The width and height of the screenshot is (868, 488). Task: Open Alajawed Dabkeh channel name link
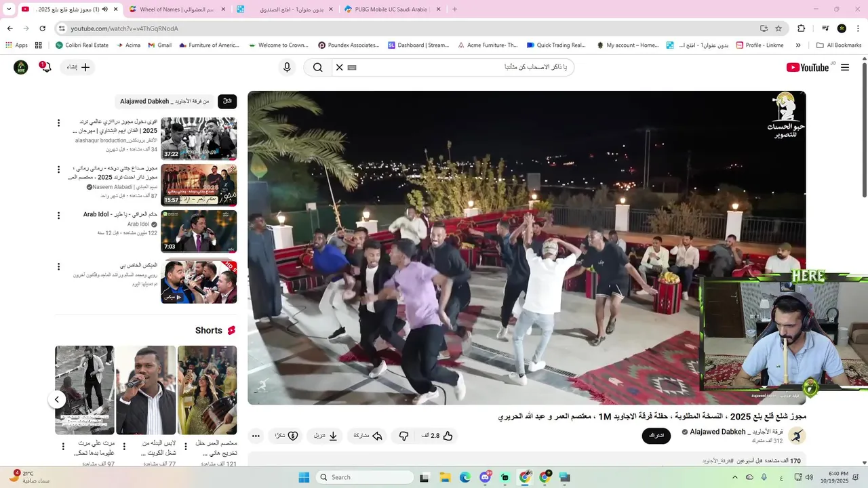[736, 432]
